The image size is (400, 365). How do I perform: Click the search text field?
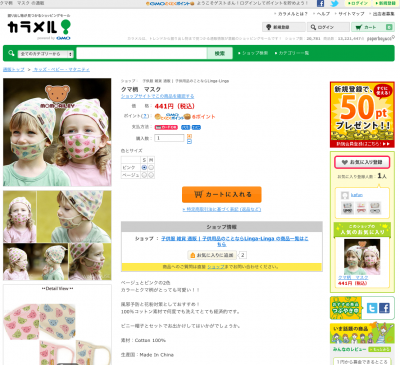coord(142,53)
